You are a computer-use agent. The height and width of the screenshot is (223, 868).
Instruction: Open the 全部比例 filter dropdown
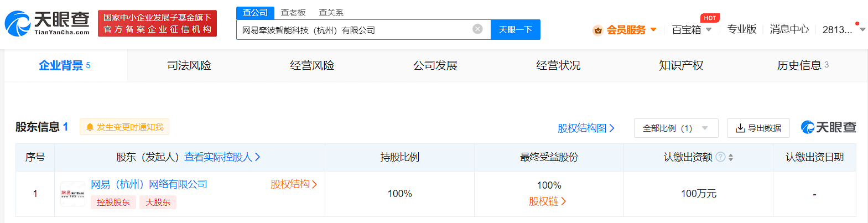pos(675,128)
